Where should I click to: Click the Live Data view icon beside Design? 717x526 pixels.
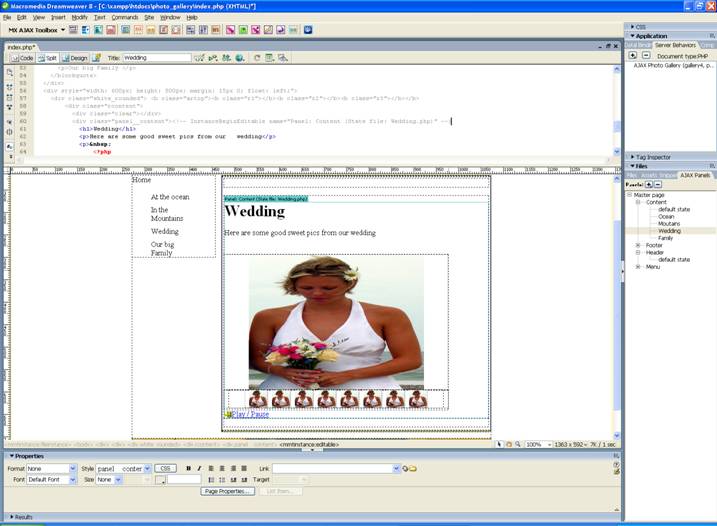[96, 58]
